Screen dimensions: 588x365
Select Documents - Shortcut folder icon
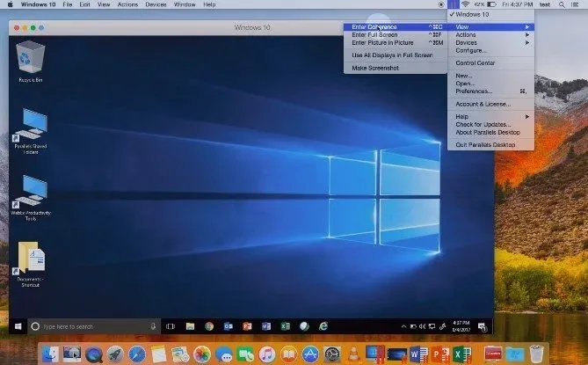31,264
